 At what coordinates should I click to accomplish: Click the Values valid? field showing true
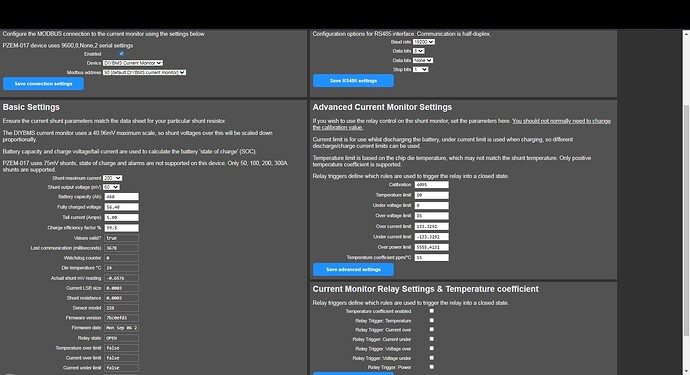(121, 238)
